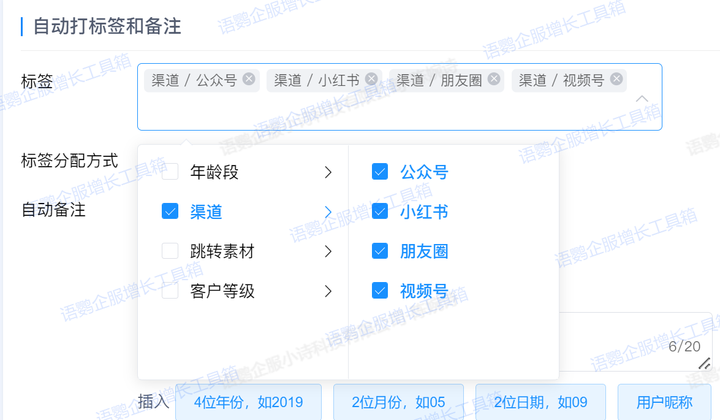Expand the 年龄段 submenu arrow

pos(328,172)
